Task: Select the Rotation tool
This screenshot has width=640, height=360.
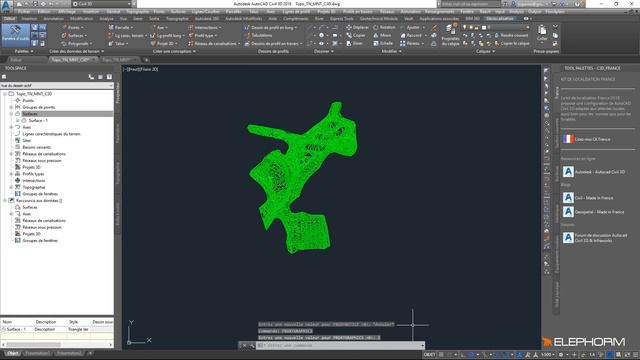Action: pyautogui.click(x=384, y=27)
